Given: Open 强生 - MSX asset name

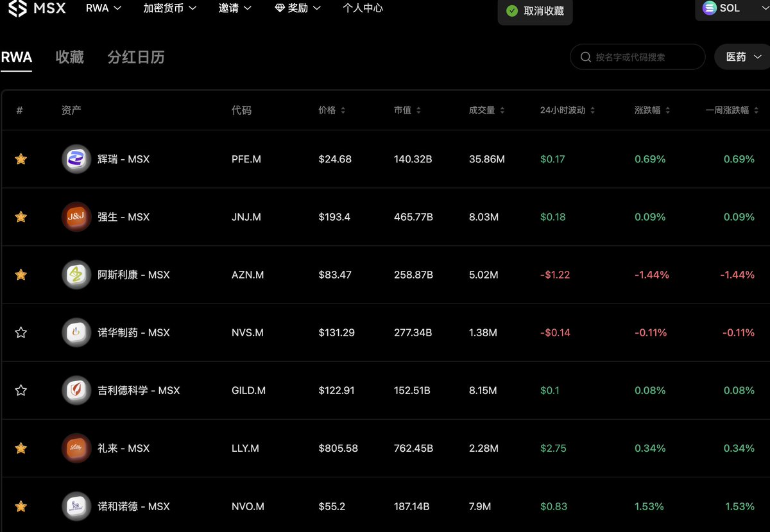Looking at the screenshot, I should pos(123,217).
